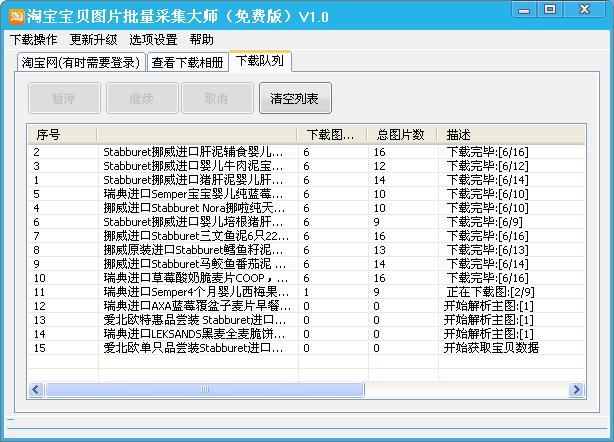
Task: Click the horizontal scrollbar left arrow
Action: click(36, 389)
